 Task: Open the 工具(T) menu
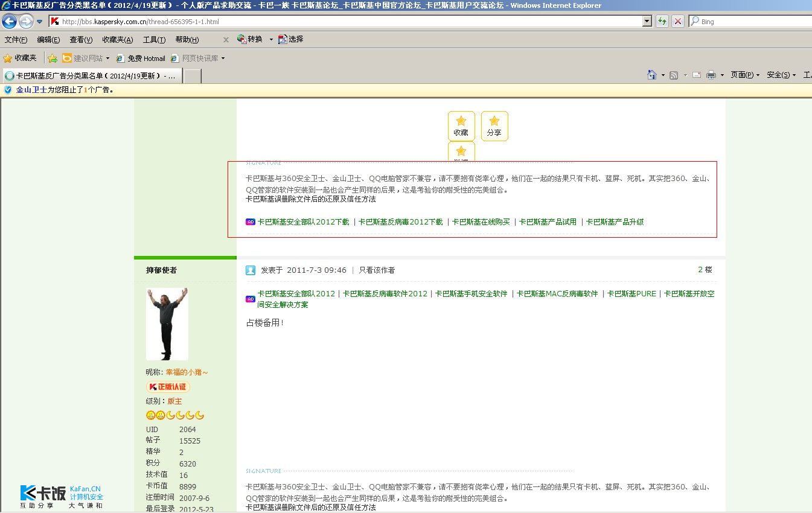tap(154, 40)
